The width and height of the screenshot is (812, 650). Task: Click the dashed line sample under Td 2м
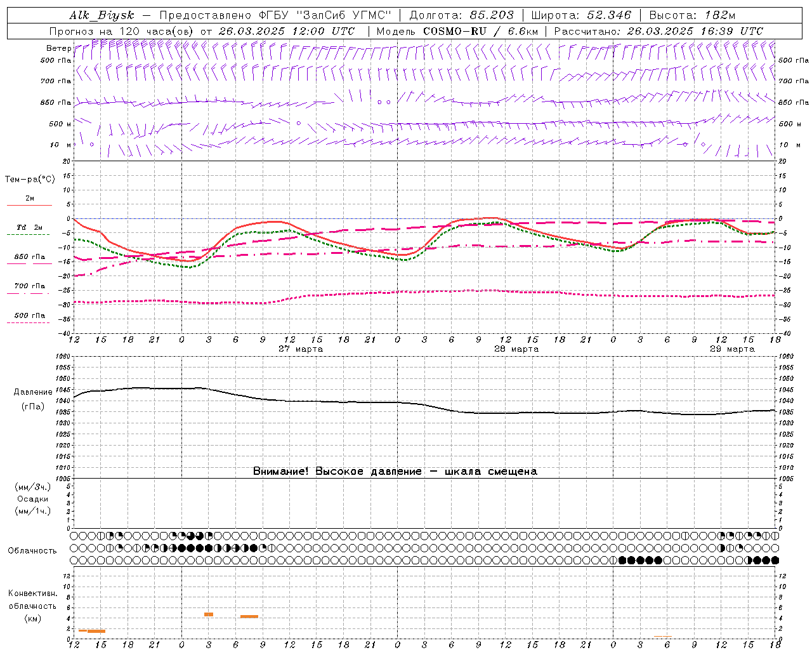click(x=28, y=235)
